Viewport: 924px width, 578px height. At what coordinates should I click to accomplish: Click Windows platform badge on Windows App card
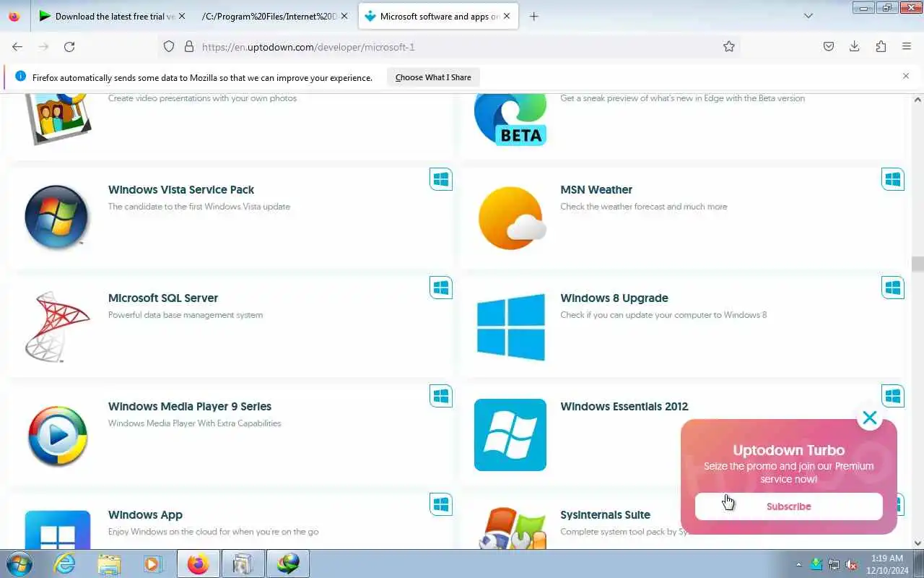point(440,504)
